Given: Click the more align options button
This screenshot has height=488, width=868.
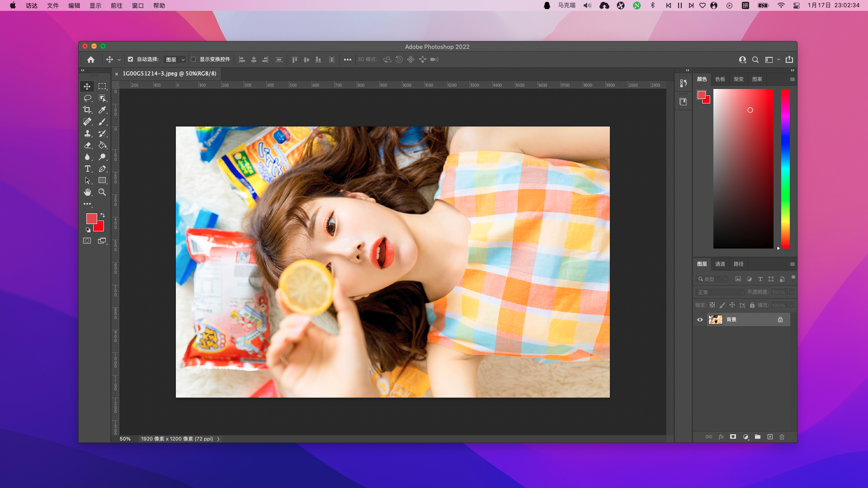Looking at the screenshot, I should [347, 60].
